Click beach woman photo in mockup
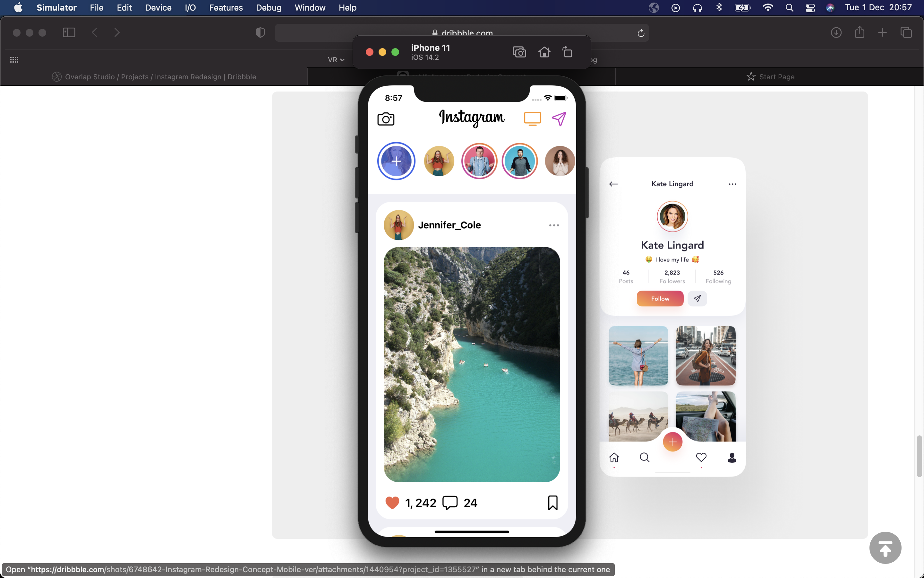This screenshot has height=578, width=924. [x=638, y=355]
